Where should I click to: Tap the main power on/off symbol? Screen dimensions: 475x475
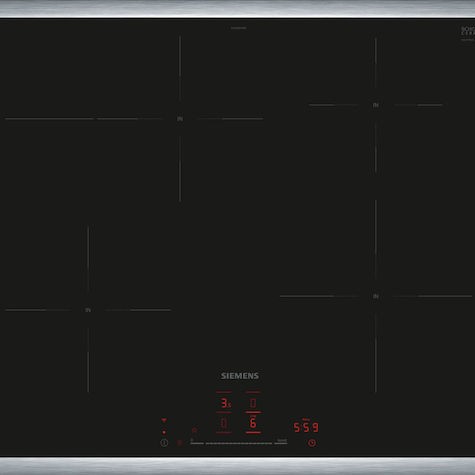pos(164,443)
